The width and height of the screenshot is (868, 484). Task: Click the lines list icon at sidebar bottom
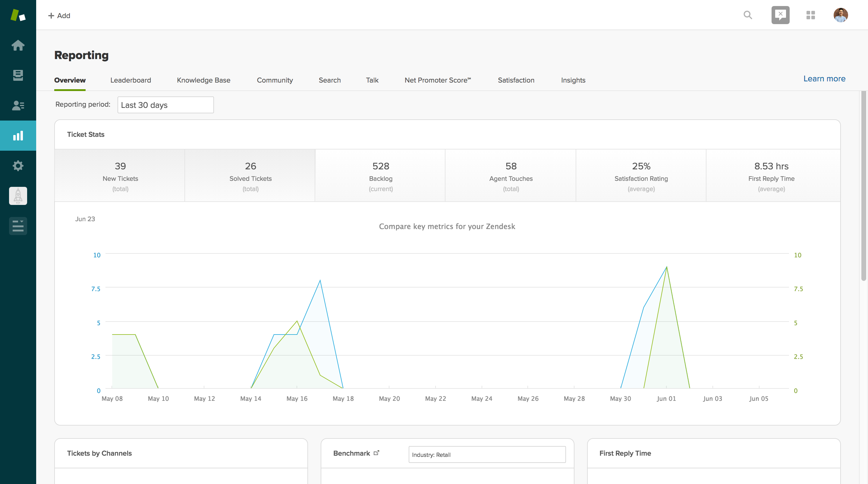(18, 226)
